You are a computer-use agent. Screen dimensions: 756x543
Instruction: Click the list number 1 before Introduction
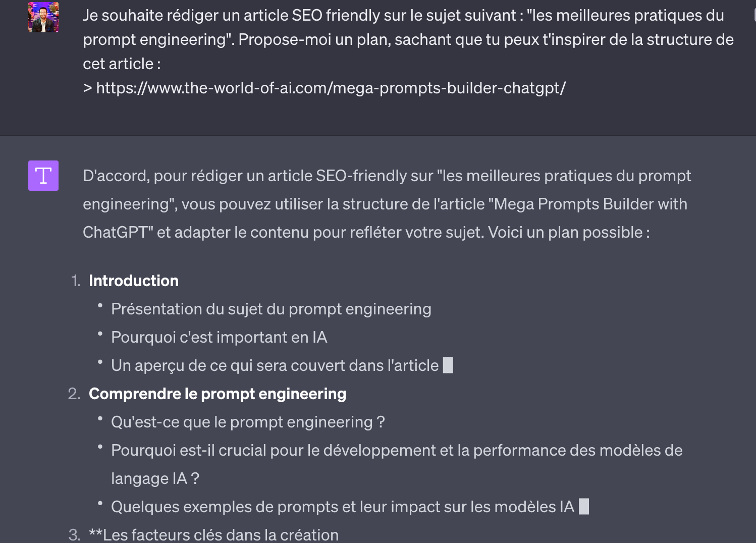[76, 281]
